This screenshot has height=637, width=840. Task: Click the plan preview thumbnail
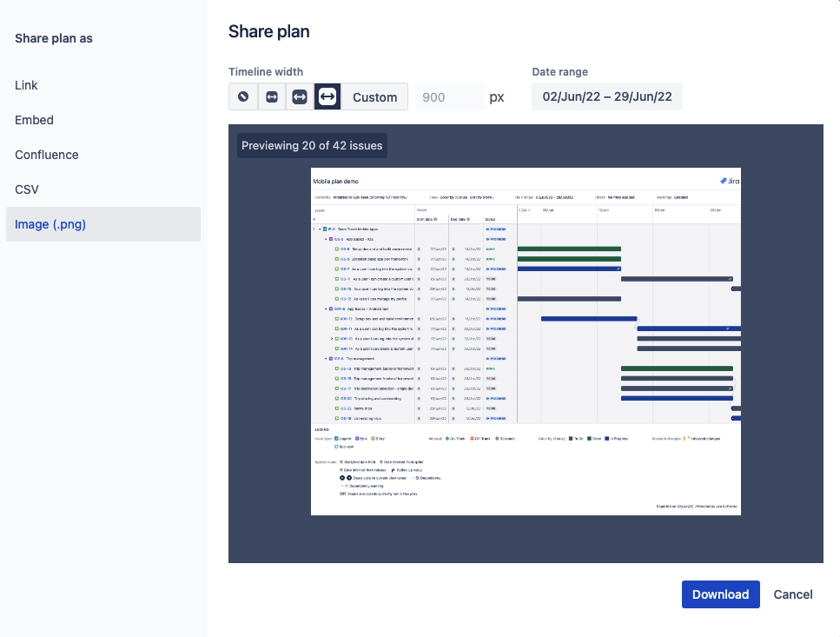click(x=526, y=342)
